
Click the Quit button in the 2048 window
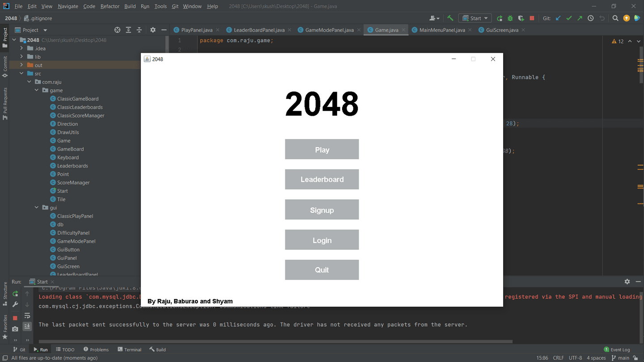click(x=322, y=270)
